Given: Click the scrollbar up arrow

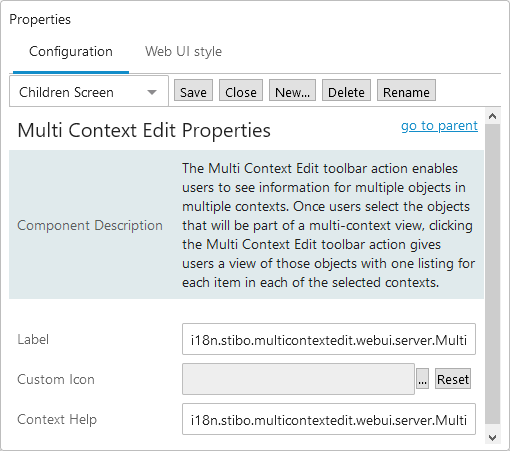Looking at the screenshot, I should click(x=492, y=116).
